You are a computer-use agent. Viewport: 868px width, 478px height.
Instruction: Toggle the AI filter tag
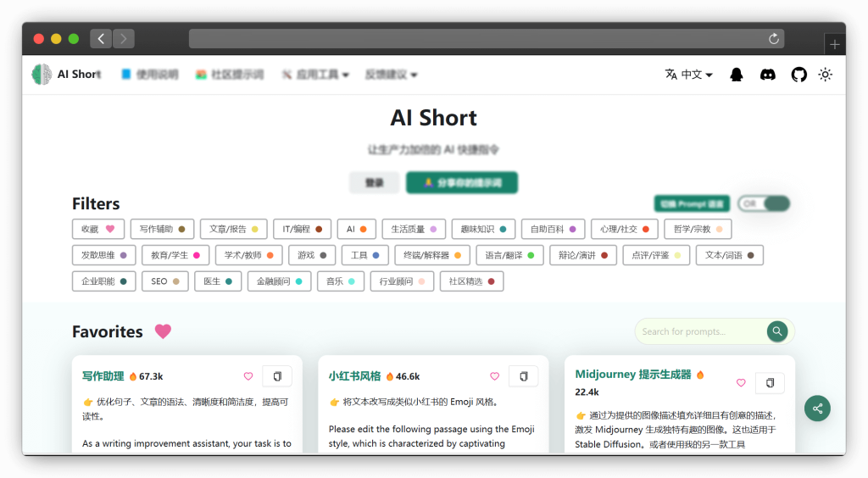coord(357,229)
